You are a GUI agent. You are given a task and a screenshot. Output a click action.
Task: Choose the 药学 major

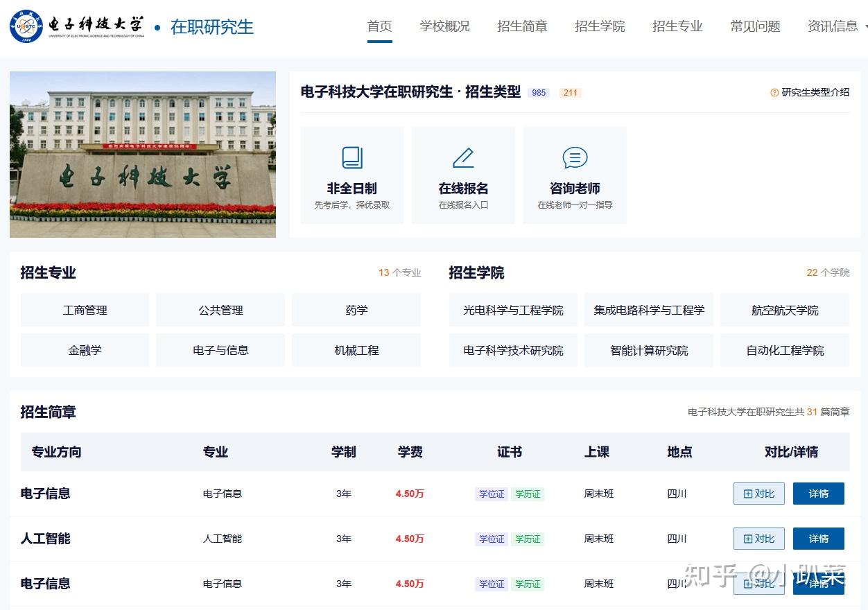356,311
